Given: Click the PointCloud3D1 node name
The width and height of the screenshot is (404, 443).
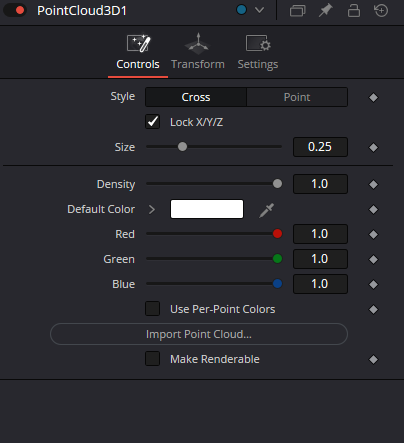Looking at the screenshot, I should (82, 10).
